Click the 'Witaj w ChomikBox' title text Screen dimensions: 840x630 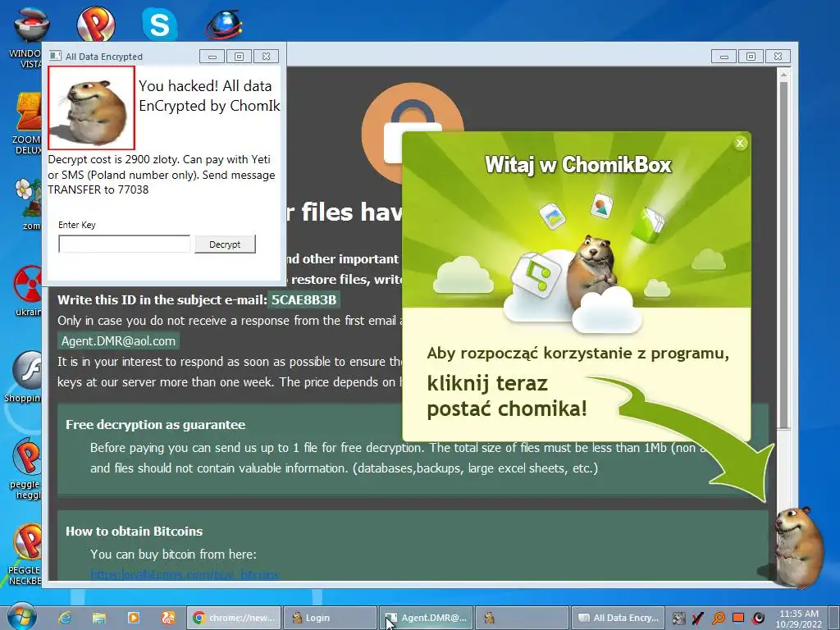(577, 164)
